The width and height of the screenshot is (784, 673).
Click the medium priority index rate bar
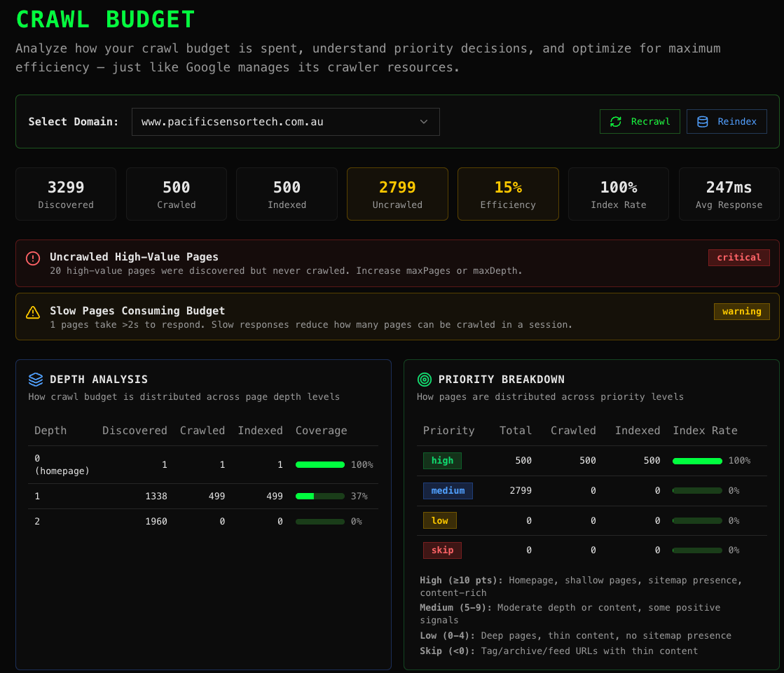pyautogui.click(x=697, y=491)
